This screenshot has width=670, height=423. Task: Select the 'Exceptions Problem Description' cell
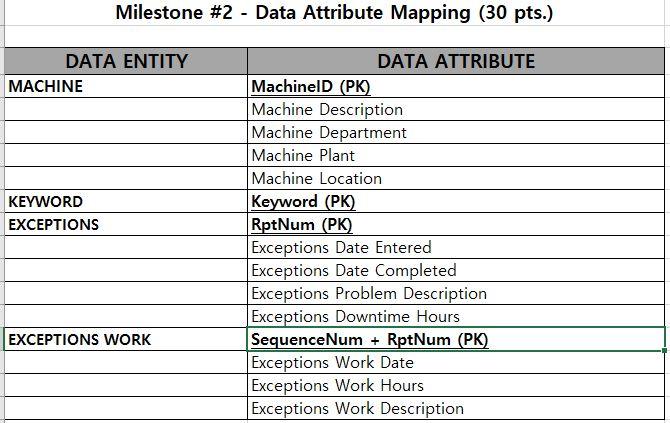tap(456, 294)
